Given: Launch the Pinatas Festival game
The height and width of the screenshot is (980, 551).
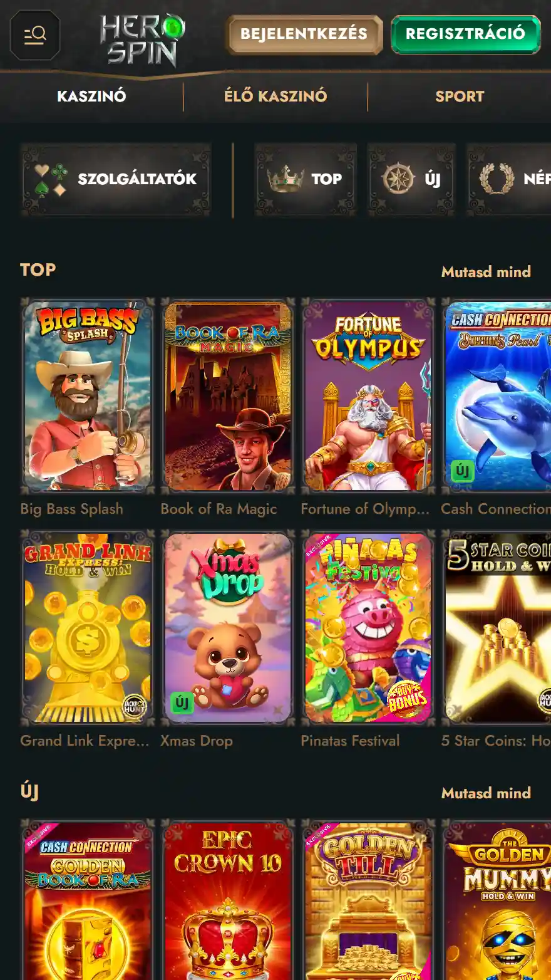Looking at the screenshot, I should pyautogui.click(x=368, y=628).
